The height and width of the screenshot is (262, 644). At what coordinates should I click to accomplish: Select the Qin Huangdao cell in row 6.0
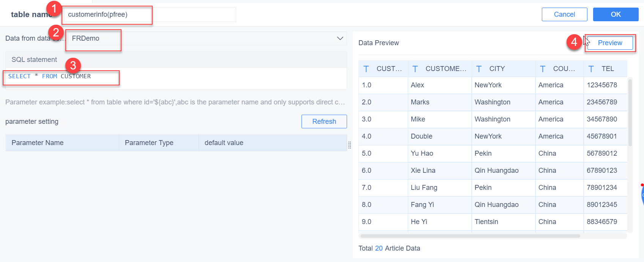496,170
